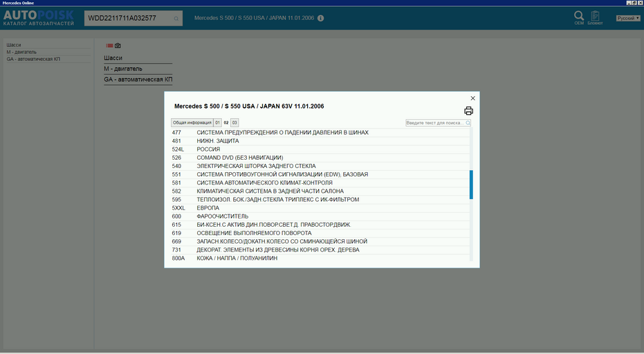This screenshot has width=644, height=354.
Task: Open the Общая информация tab
Action: pyautogui.click(x=192, y=122)
